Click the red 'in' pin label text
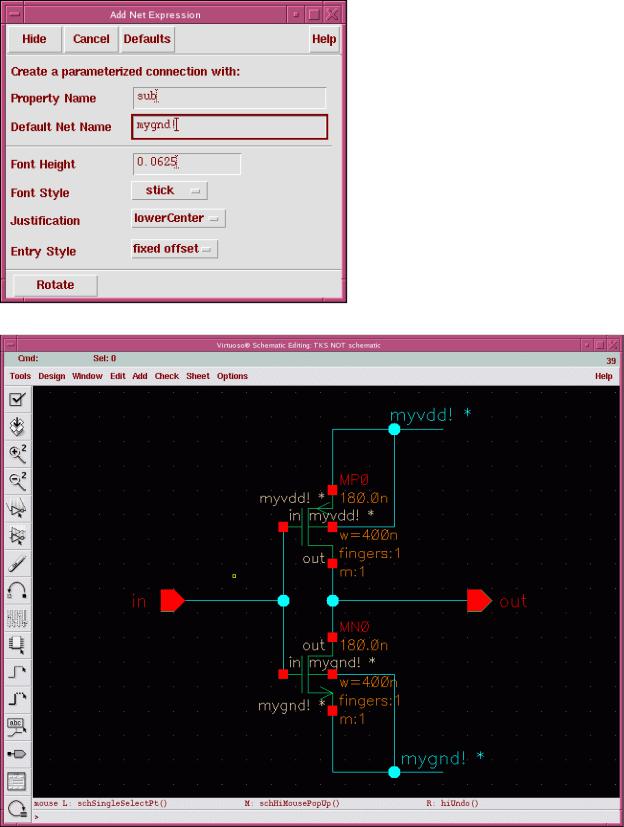The height and width of the screenshot is (827, 624). (139, 601)
